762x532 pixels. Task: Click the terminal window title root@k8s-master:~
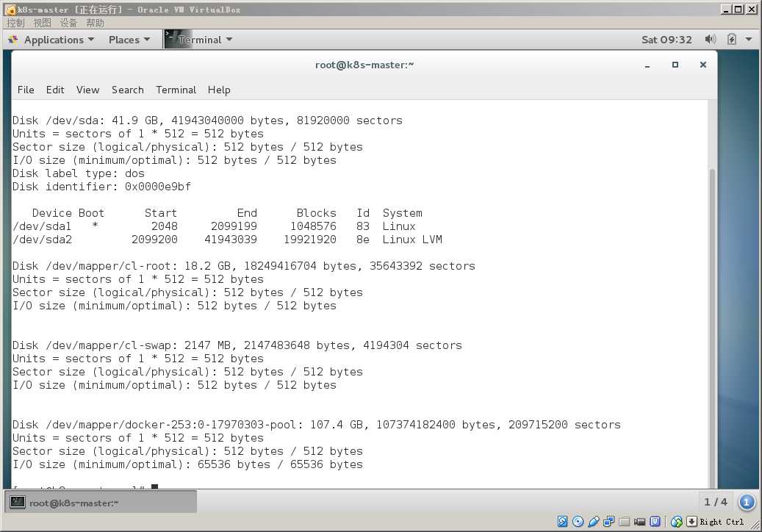pos(364,65)
